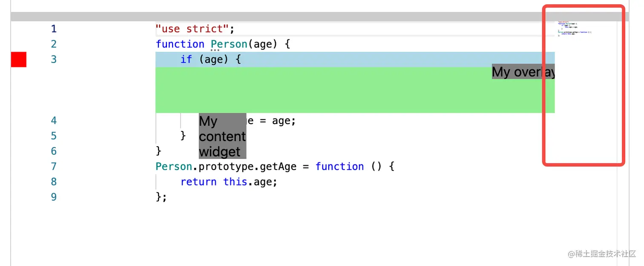Click line number 8 in the gutter
This screenshot has width=644, height=266.
click(x=54, y=182)
